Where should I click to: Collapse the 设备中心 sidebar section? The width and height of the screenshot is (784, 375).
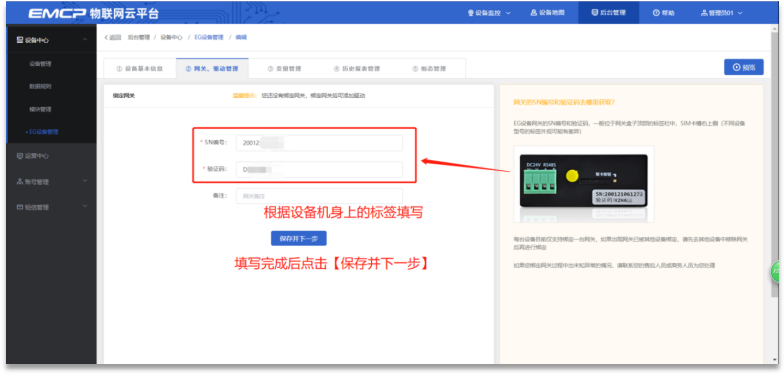pos(85,40)
